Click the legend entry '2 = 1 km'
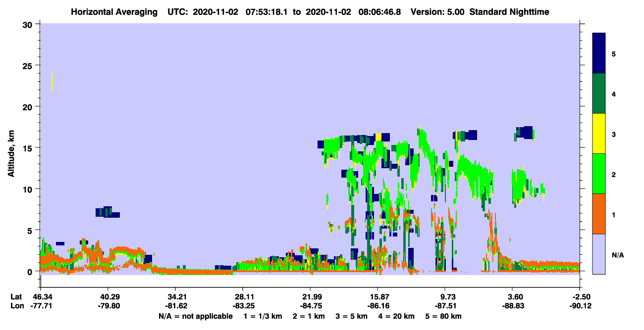This screenshot has width=644, height=330. click(310, 316)
